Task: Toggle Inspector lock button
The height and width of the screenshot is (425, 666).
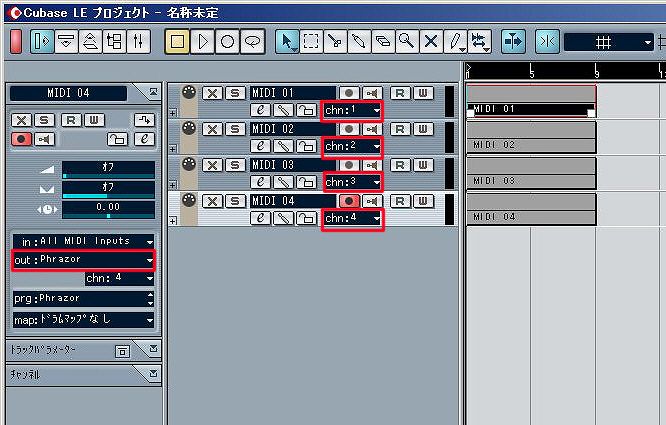Action: click(118, 139)
